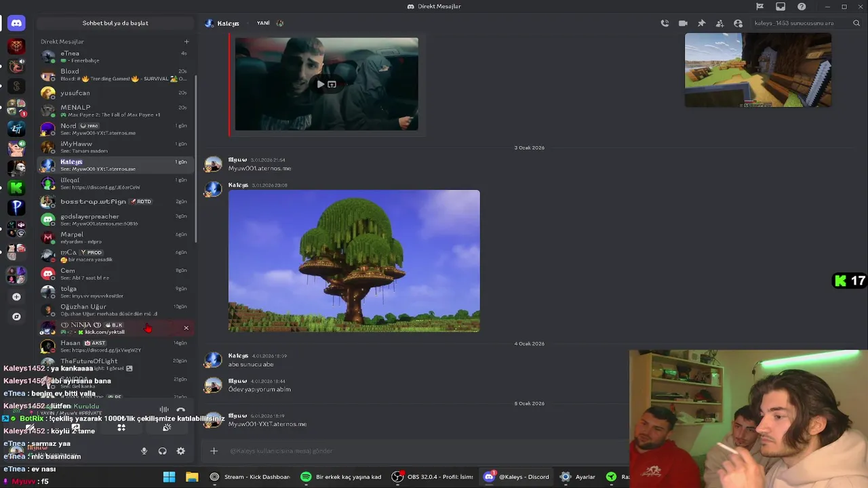This screenshot has height=488, width=868.
Task: Open the tolga direct message
Action: coord(115,292)
